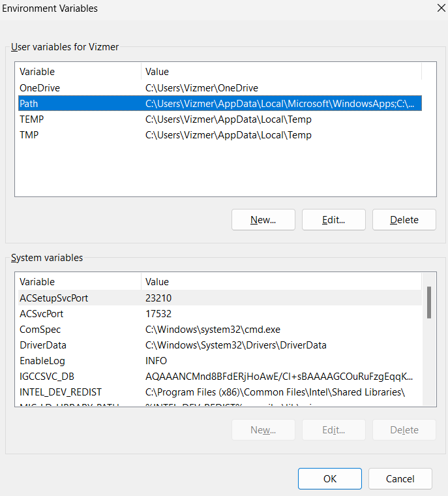This screenshot has height=496, width=448.
Task: Delete the selected user variable
Action: tap(404, 220)
